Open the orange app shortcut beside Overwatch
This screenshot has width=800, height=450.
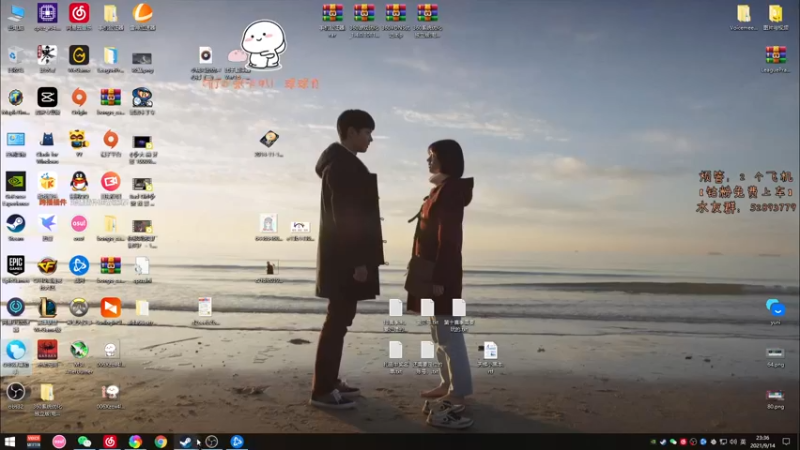point(111,308)
